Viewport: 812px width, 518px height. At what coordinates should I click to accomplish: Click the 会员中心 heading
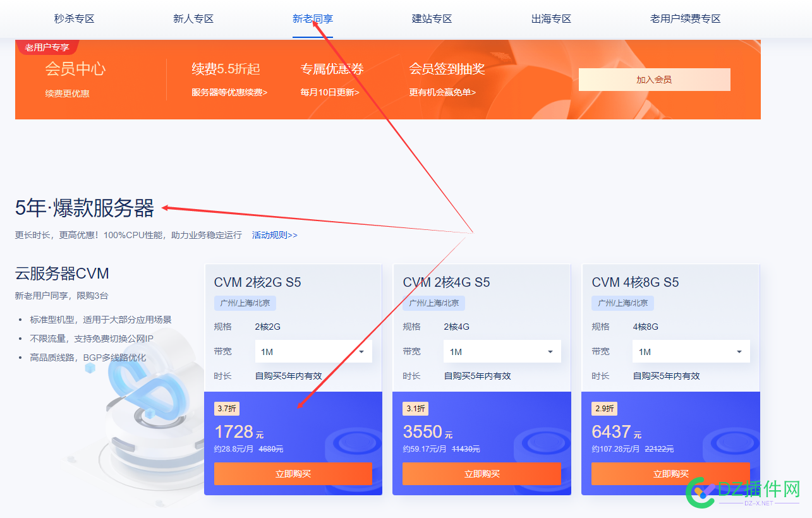75,69
